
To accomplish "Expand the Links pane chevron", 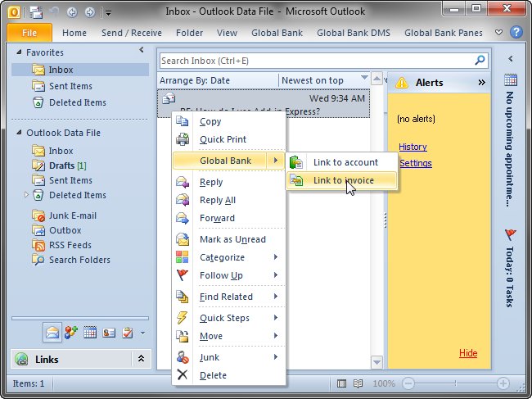I will pos(141,359).
